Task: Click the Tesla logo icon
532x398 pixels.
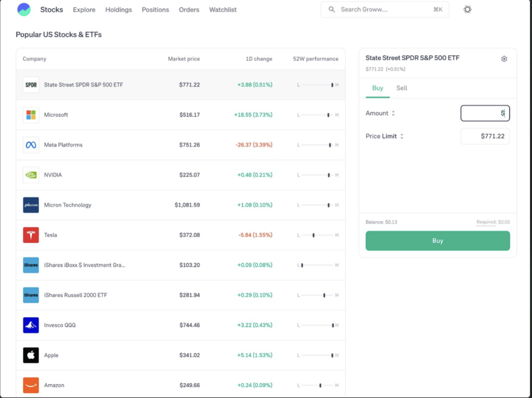Action: coord(31,235)
